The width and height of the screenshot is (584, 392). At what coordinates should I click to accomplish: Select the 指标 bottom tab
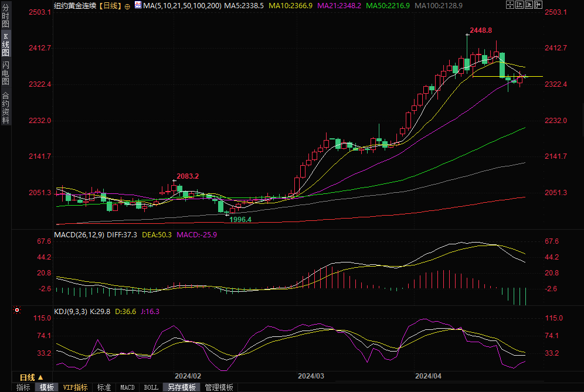pyautogui.click(x=23, y=387)
